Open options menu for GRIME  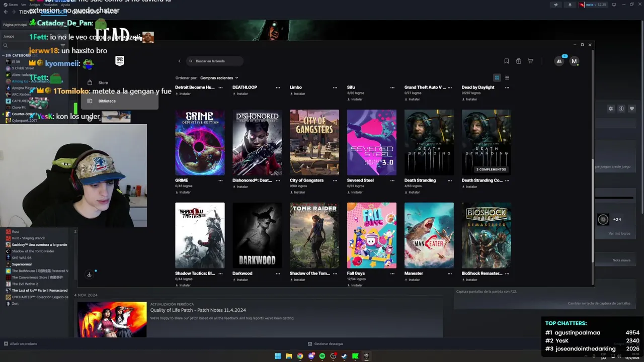point(220,180)
